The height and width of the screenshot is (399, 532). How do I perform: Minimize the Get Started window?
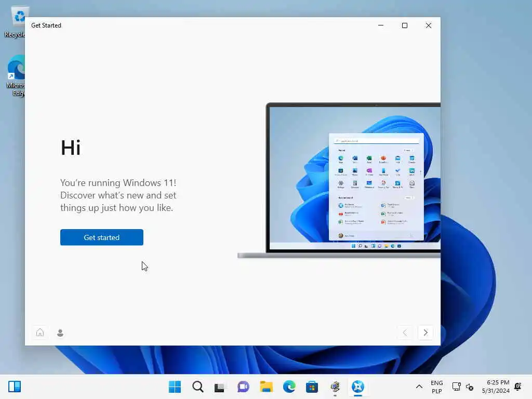381,25
